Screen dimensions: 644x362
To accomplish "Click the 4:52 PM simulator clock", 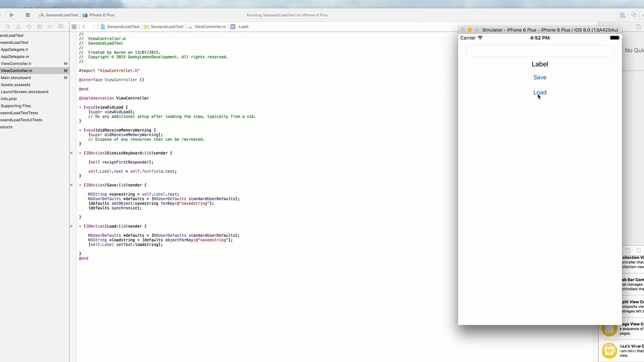I will pos(540,38).
